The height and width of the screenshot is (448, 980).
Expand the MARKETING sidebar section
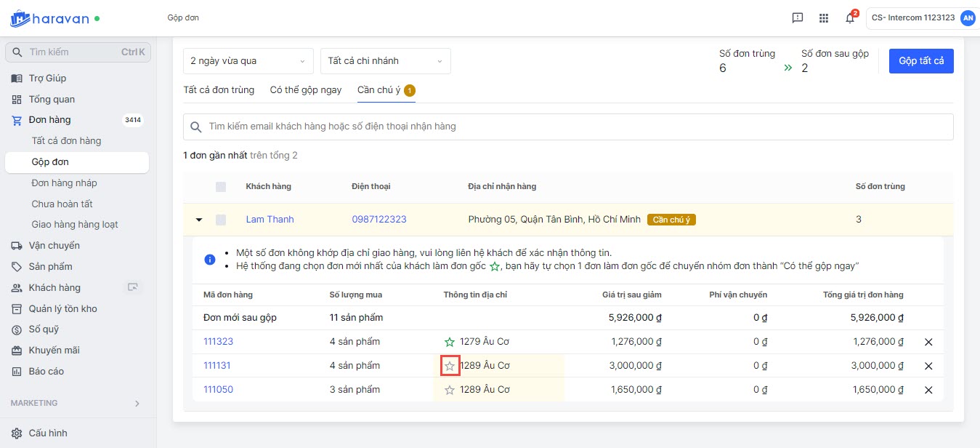click(137, 403)
